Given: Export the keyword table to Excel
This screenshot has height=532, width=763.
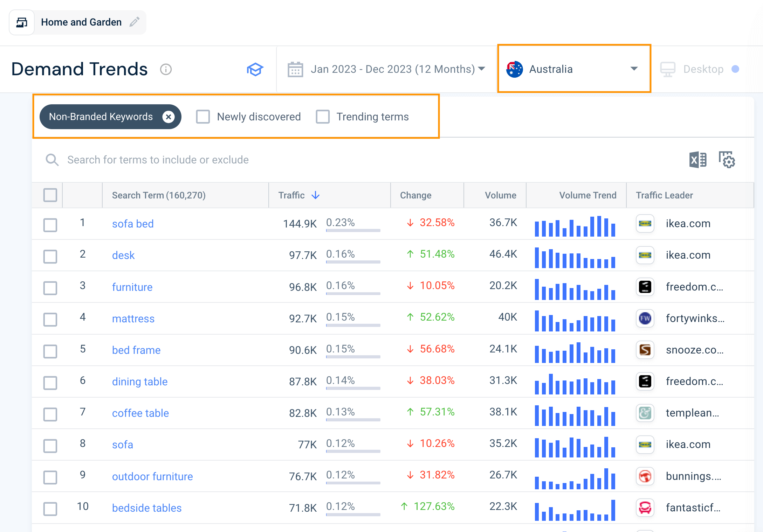Looking at the screenshot, I should click(x=697, y=160).
